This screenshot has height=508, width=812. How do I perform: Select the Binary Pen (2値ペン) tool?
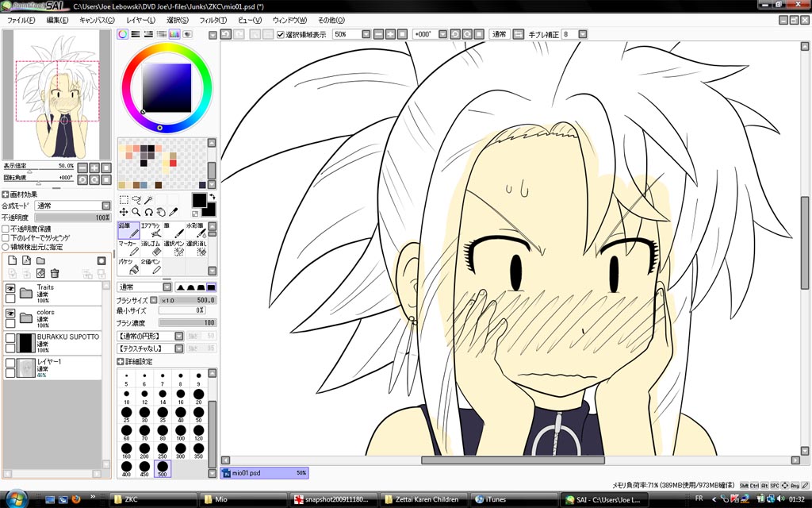click(x=151, y=267)
